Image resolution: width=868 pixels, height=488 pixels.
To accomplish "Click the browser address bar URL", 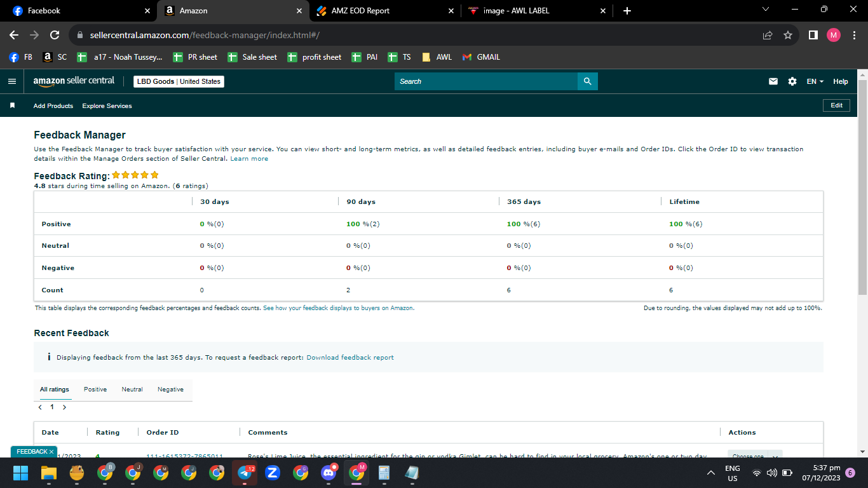I will (205, 35).
